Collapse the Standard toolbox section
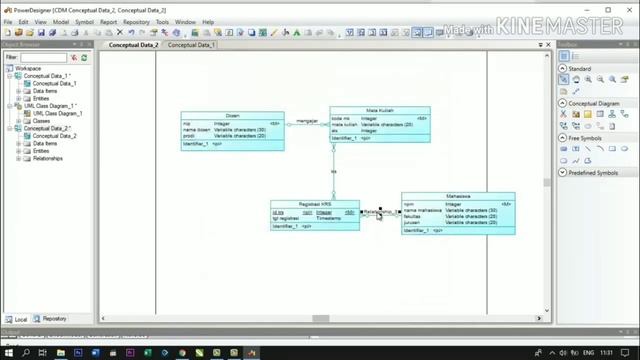 pyautogui.click(x=562, y=68)
